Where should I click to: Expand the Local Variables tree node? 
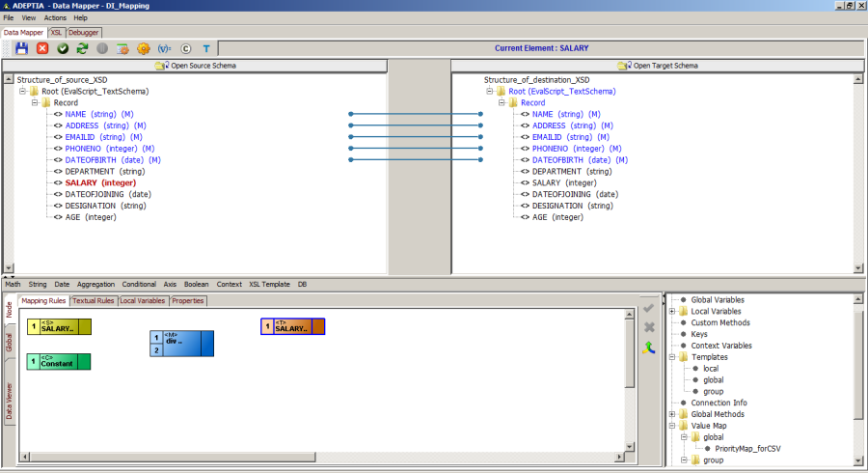671,311
